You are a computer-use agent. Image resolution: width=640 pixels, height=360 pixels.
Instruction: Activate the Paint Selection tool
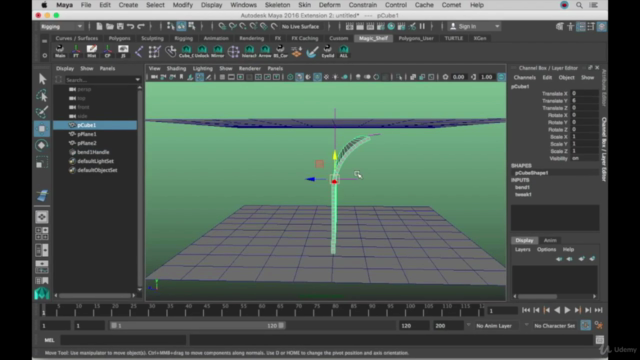click(x=42, y=112)
